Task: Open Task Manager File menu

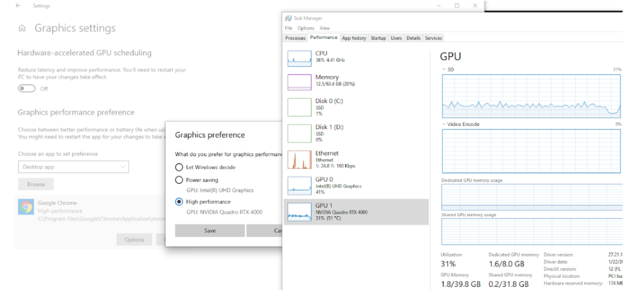Action: point(289,28)
